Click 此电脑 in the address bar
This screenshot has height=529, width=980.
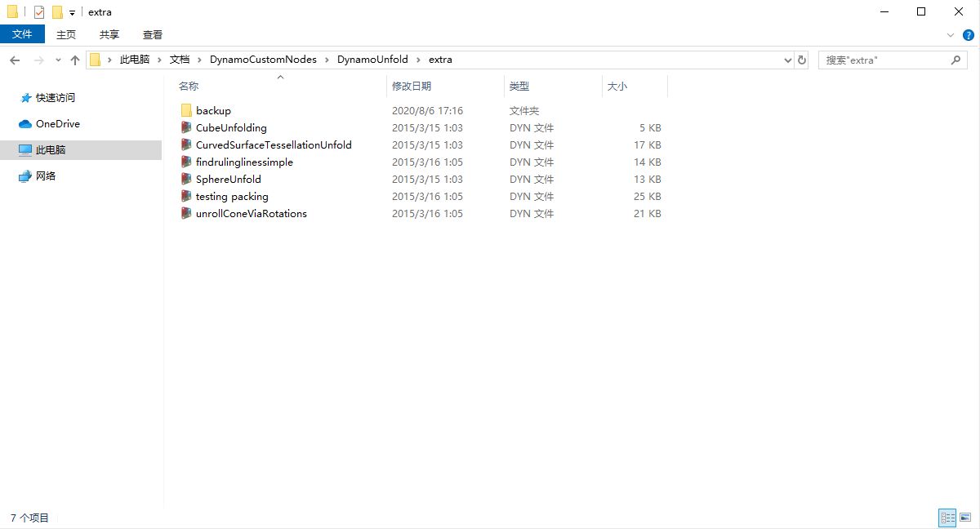(x=135, y=60)
